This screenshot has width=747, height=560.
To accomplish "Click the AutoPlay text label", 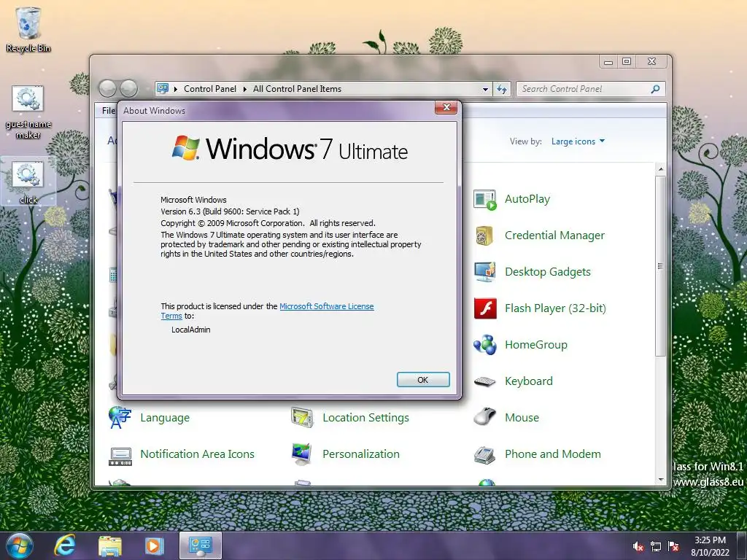I will point(527,199).
